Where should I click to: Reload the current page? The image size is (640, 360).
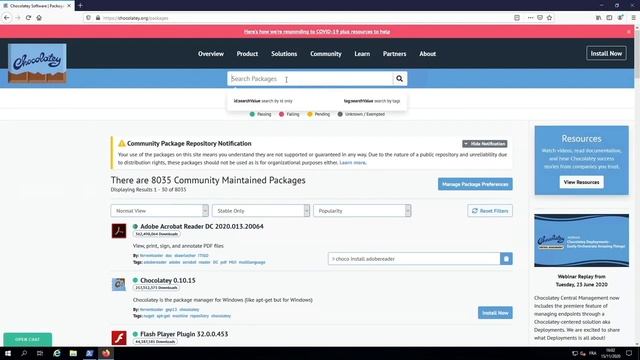(28, 18)
